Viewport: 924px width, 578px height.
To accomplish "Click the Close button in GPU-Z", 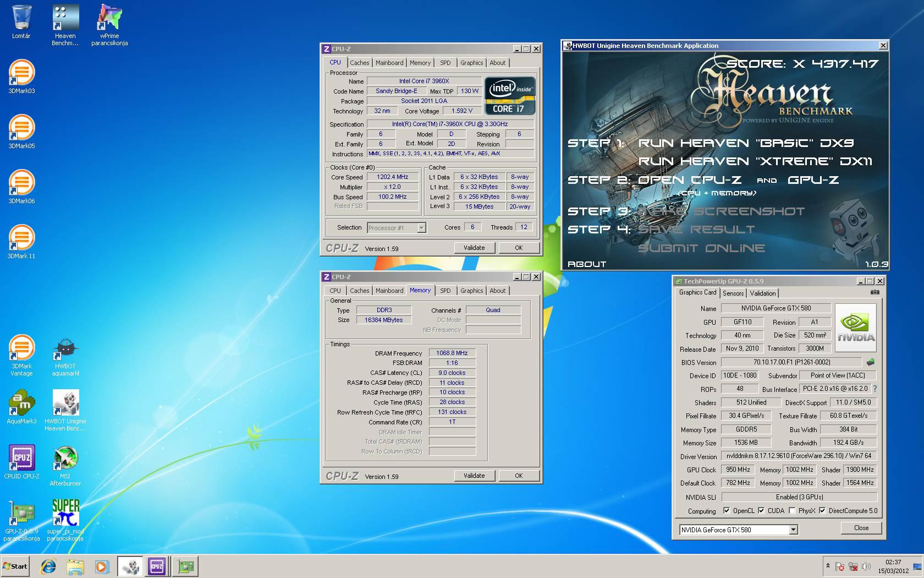I will 861,528.
